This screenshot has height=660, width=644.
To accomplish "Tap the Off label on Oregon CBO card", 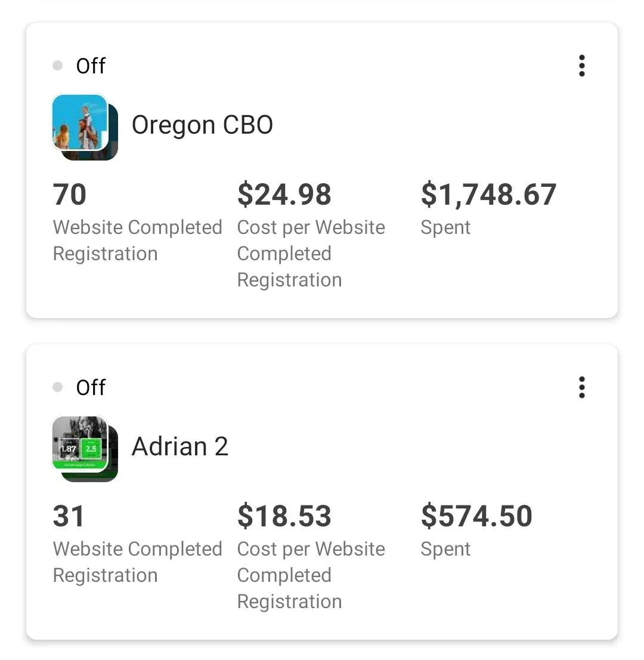I will (x=91, y=66).
